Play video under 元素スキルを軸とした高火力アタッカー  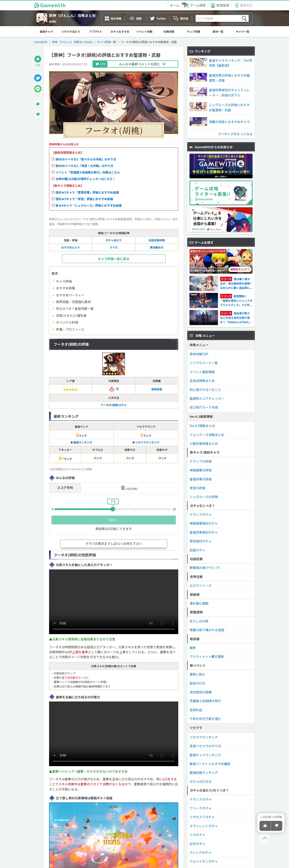(x=54, y=623)
